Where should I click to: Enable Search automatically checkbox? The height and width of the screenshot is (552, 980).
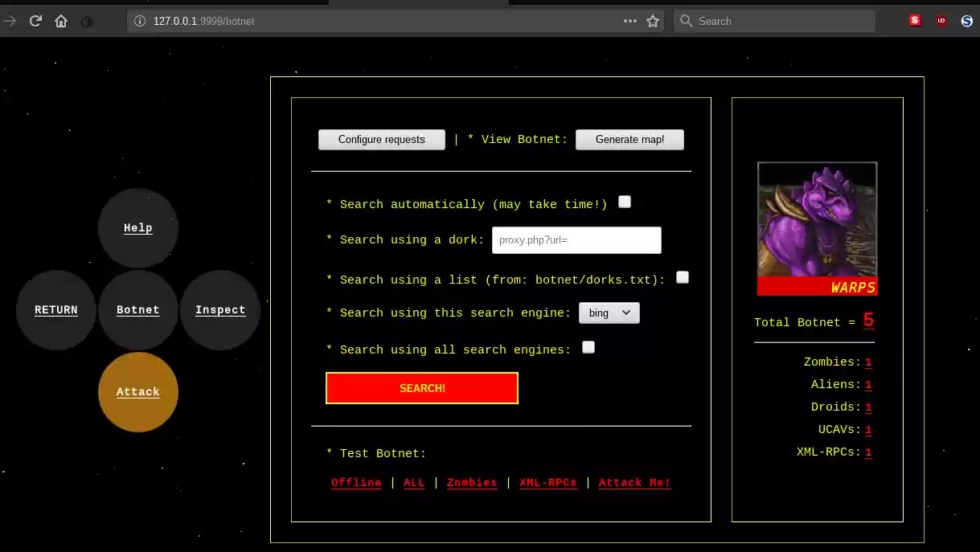[x=625, y=202]
